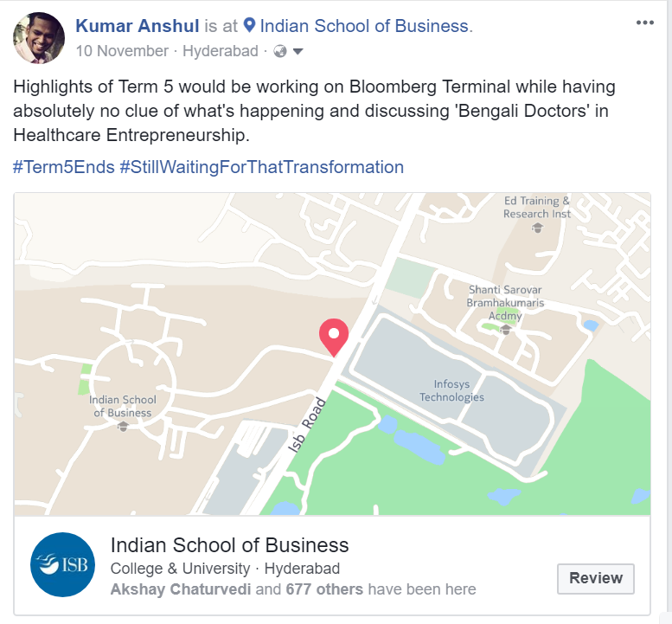Image resolution: width=672 pixels, height=624 pixels.
Task: Click the Shanti Sarovar Bramhakumaris Acdmy map icon
Action: [506, 330]
